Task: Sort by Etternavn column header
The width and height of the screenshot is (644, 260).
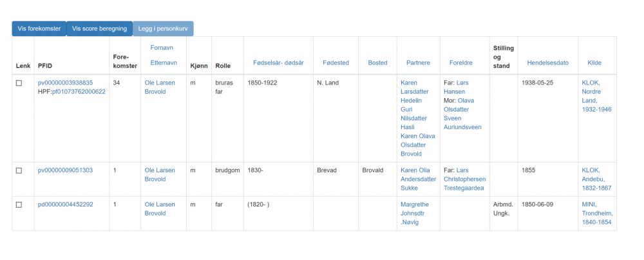Action: (x=163, y=63)
